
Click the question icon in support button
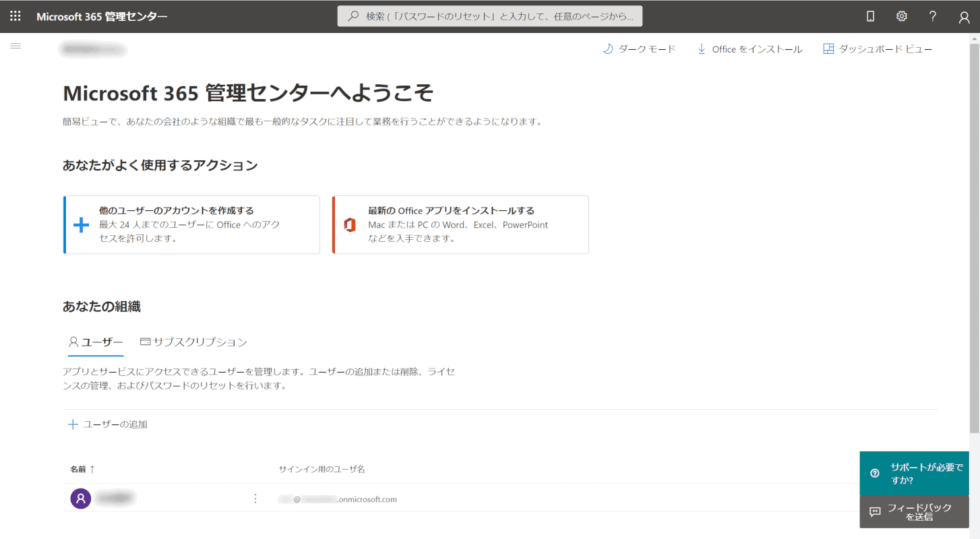[875, 473]
